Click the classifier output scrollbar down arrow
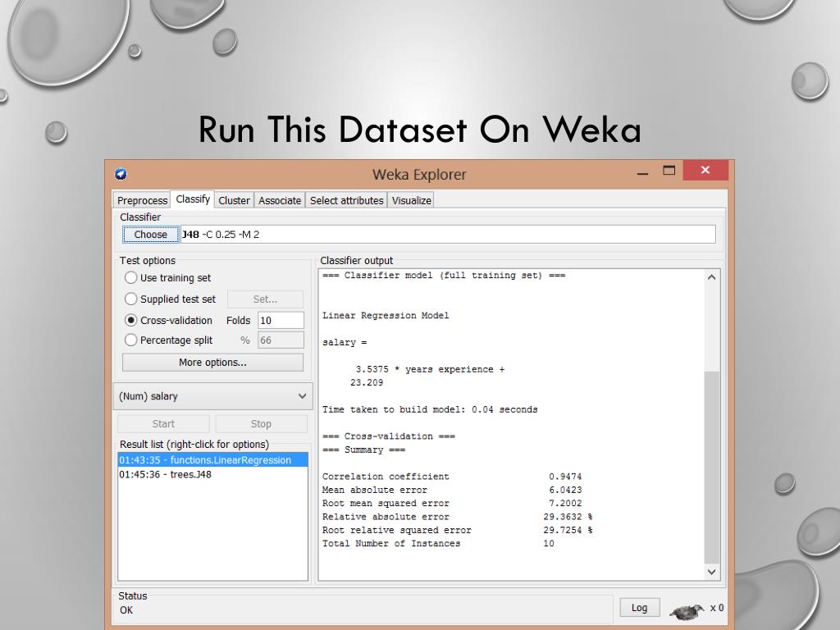Viewport: 840px width, 630px height. pyautogui.click(x=711, y=572)
